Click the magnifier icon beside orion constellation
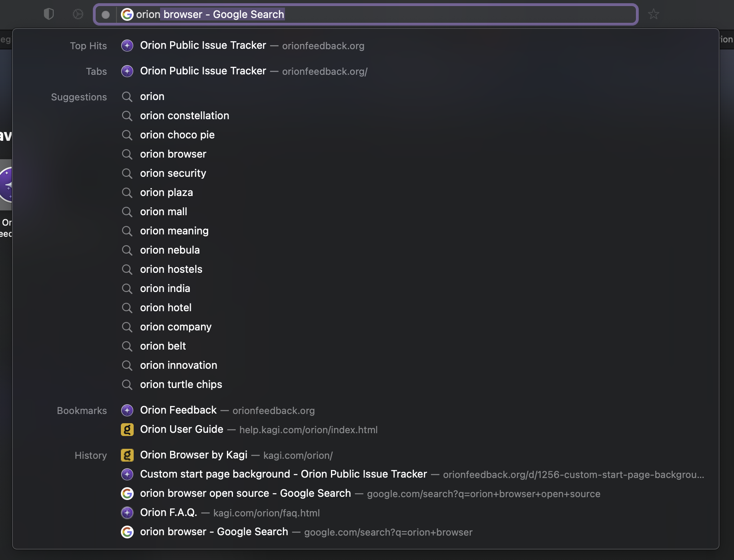This screenshot has height=560, width=734. click(127, 116)
